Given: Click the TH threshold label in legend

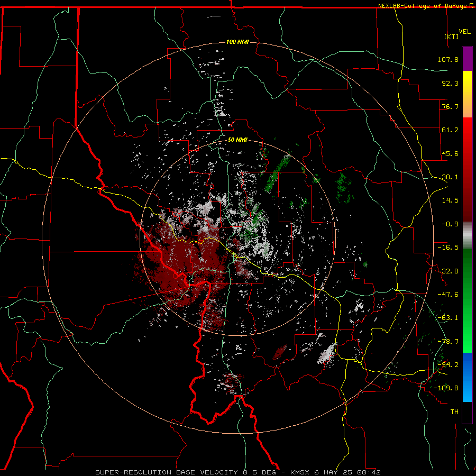Looking at the screenshot, I should tap(454, 412).
